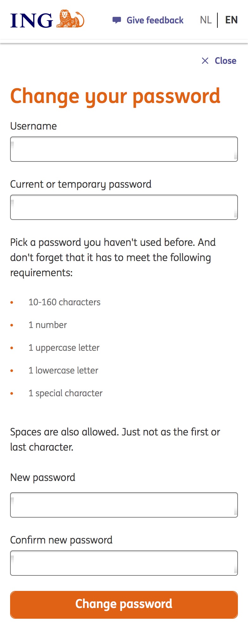This screenshot has height=644, width=248.
Task: Click into the New password field
Action: click(124, 505)
